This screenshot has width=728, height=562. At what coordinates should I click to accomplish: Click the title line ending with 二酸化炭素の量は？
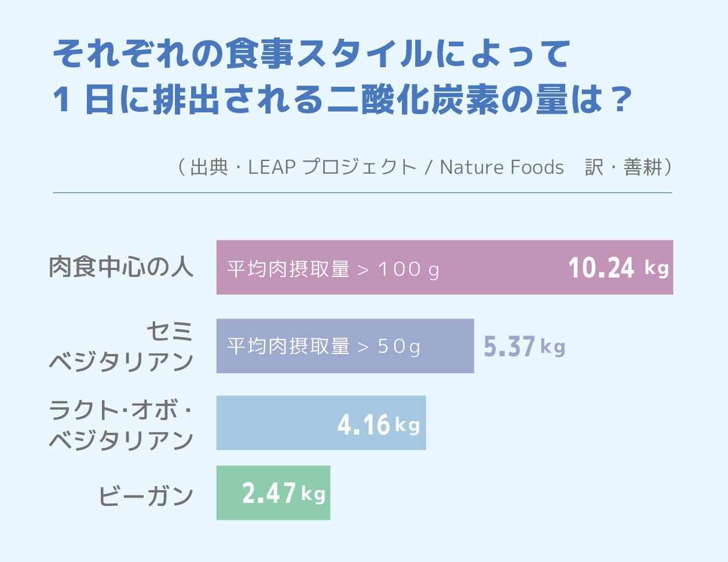(342, 100)
